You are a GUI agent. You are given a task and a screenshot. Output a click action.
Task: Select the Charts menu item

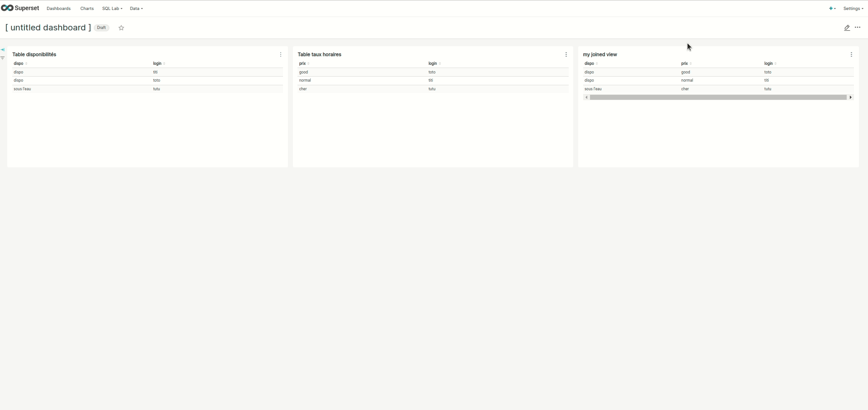pos(86,8)
